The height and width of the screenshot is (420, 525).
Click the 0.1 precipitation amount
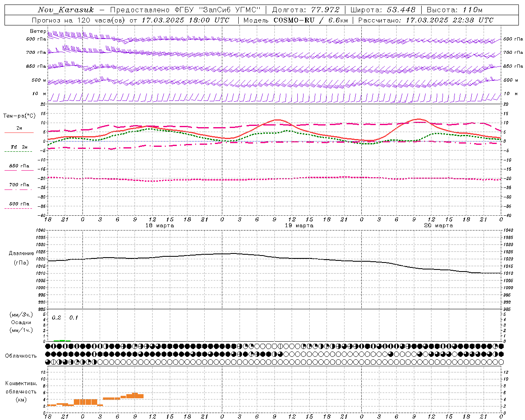click(73, 318)
